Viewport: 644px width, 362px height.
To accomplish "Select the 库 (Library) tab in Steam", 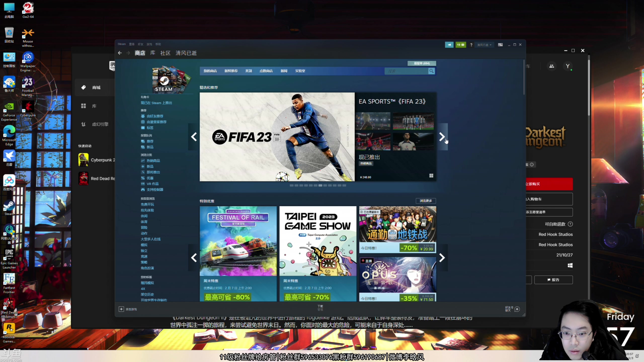I will [x=153, y=53].
